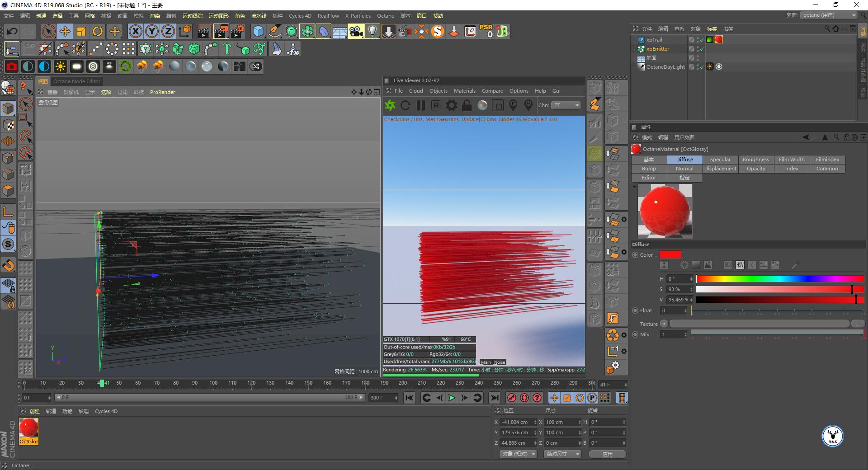Open the X-Particles menu
Viewport: 868px width, 470px height.
tap(358, 16)
